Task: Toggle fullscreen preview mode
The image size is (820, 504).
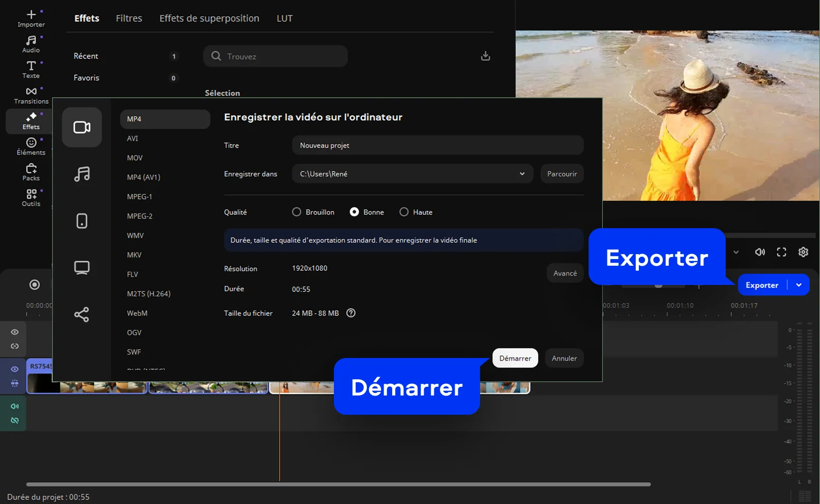Action: coord(781,252)
